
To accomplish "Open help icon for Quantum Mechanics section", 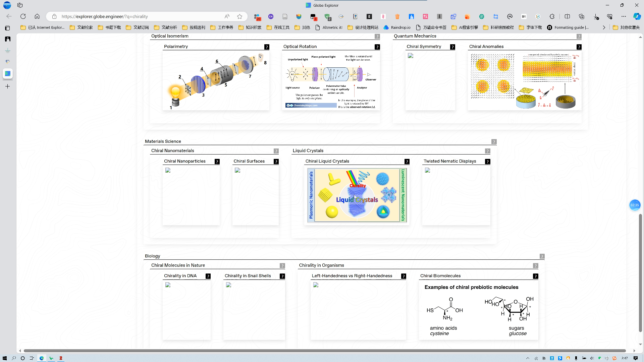I will (x=579, y=36).
